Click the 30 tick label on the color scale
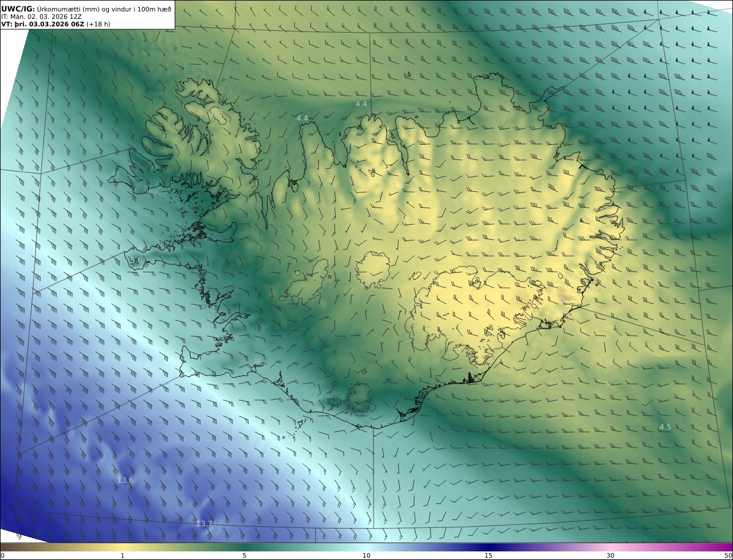Screen dimensions: 733x560 610,555
